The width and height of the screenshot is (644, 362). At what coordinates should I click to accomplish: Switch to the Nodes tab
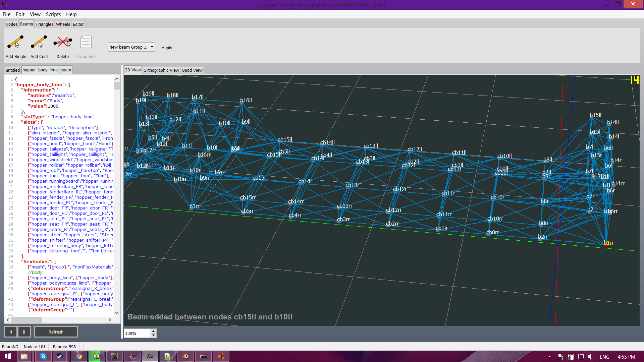click(11, 24)
